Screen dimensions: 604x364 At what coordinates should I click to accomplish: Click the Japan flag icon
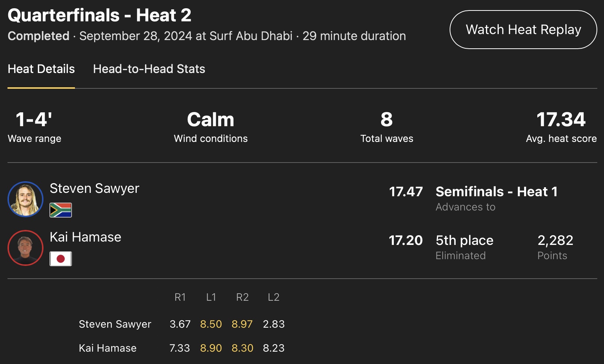61,259
